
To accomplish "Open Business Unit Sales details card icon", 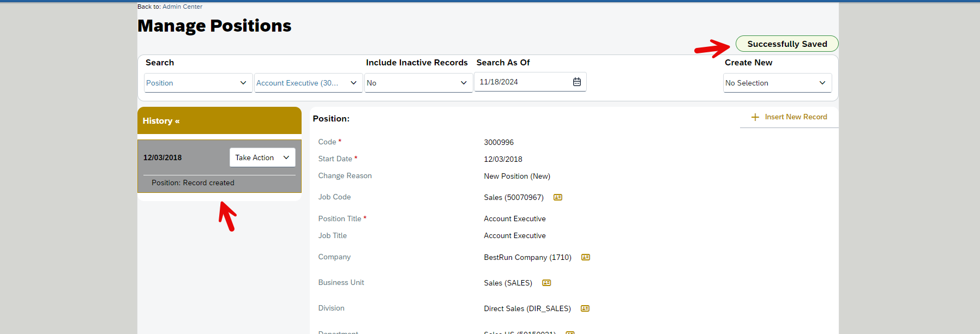I will (546, 283).
